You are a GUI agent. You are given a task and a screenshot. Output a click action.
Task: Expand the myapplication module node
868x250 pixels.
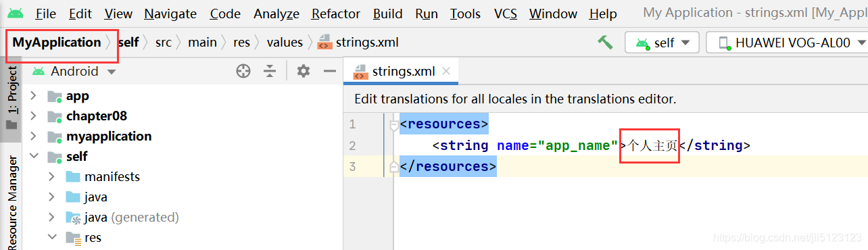33,136
